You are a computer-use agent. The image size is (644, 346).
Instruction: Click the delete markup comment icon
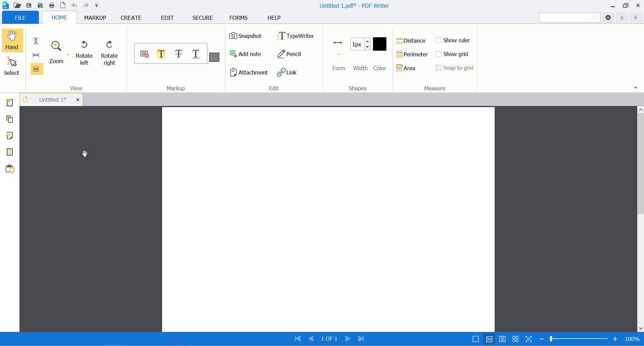[145, 54]
